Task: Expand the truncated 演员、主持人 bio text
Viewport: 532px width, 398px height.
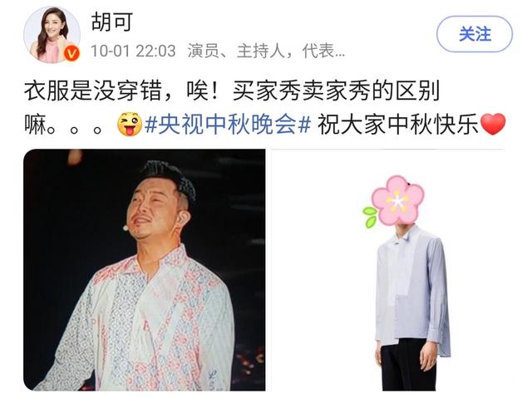Action: [x=266, y=52]
